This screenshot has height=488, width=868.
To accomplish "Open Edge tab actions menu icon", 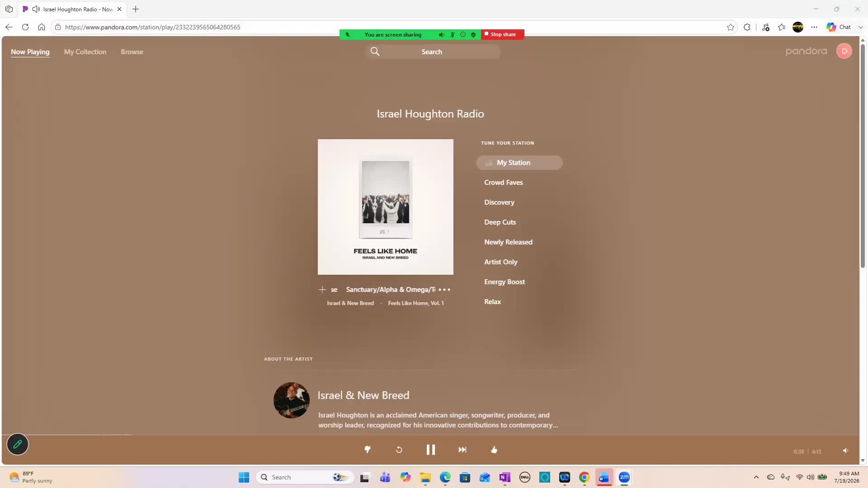I will [x=9, y=9].
